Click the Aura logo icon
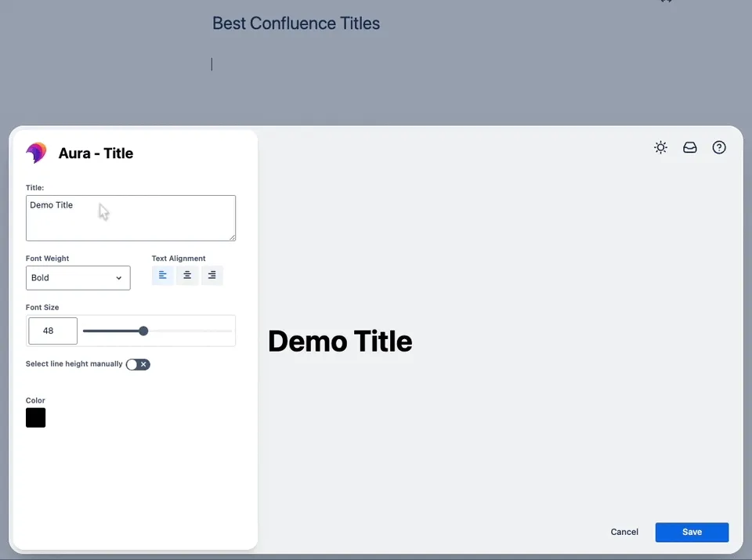This screenshot has width=752, height=560. pyautogui.click(x=37, y=153)
